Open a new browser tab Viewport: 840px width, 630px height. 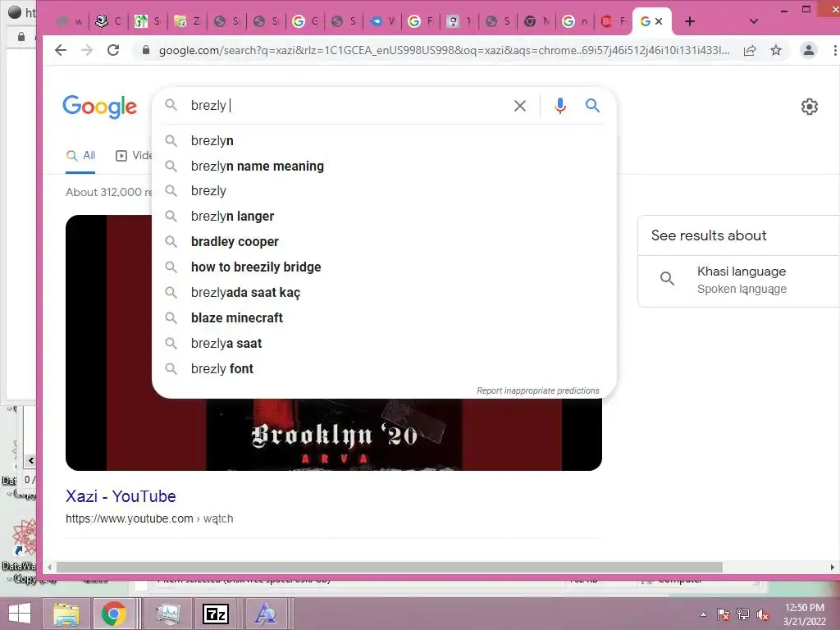tap(690, 21)
